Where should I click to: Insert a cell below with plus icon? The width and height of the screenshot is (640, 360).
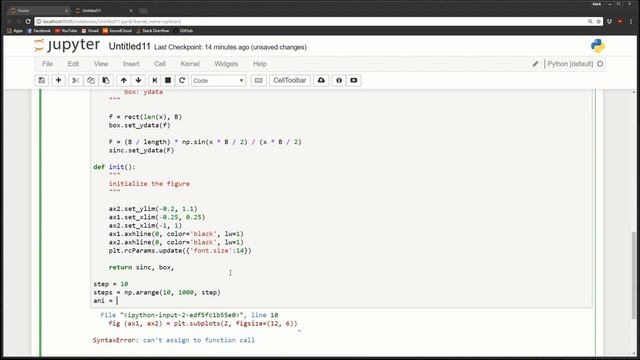[x=58, y=80]
